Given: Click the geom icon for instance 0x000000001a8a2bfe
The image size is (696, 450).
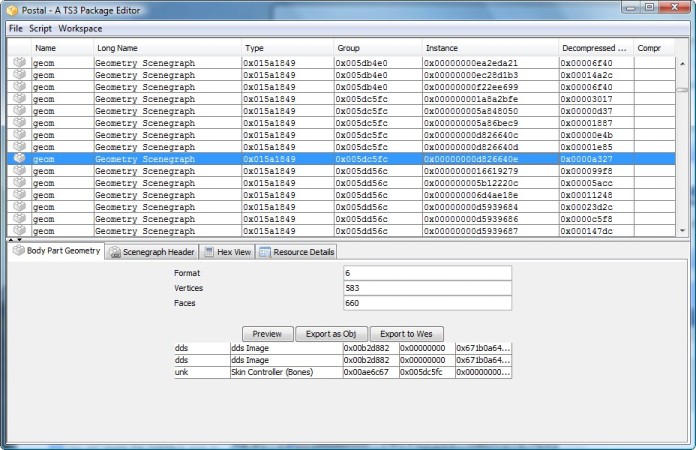Looking at the screenshot, I should tap(18, 98).
